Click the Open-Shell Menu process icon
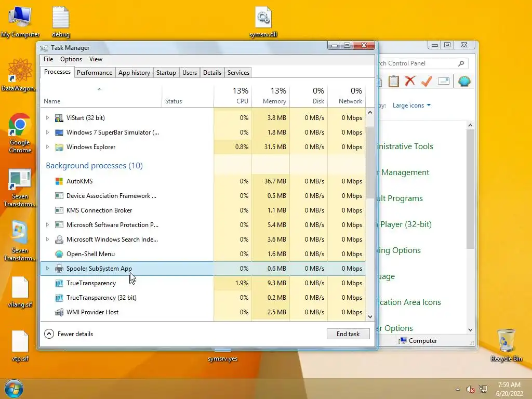Image resolution: width=532 pixels, height=399 pixels. [x=59, y=254]
